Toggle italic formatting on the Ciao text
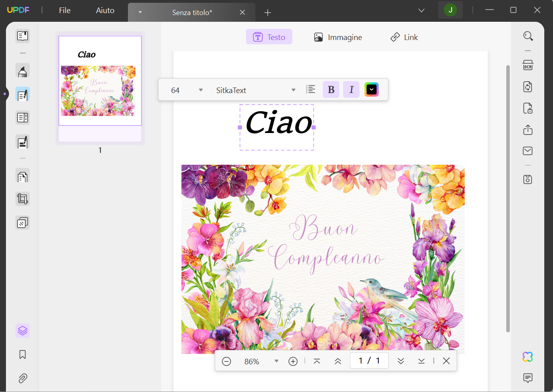Screen dimensions: 553x392 (x=351, y=89)
